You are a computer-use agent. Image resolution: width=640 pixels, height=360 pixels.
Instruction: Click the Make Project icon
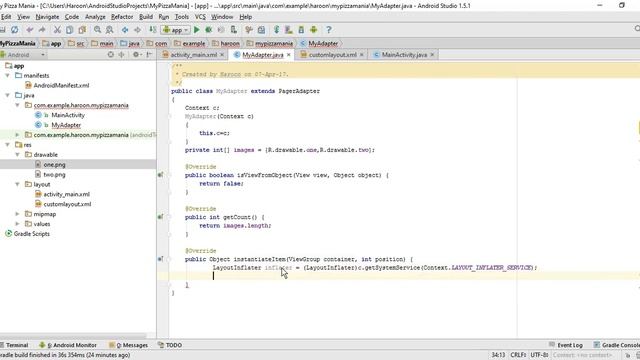pyautogui.click(x=153, y=30)
